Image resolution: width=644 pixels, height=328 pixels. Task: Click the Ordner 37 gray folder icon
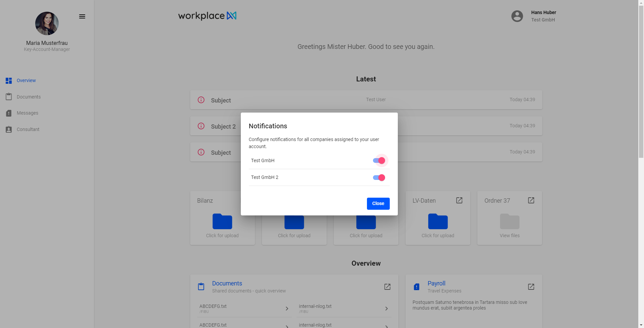tap(510, 221)
